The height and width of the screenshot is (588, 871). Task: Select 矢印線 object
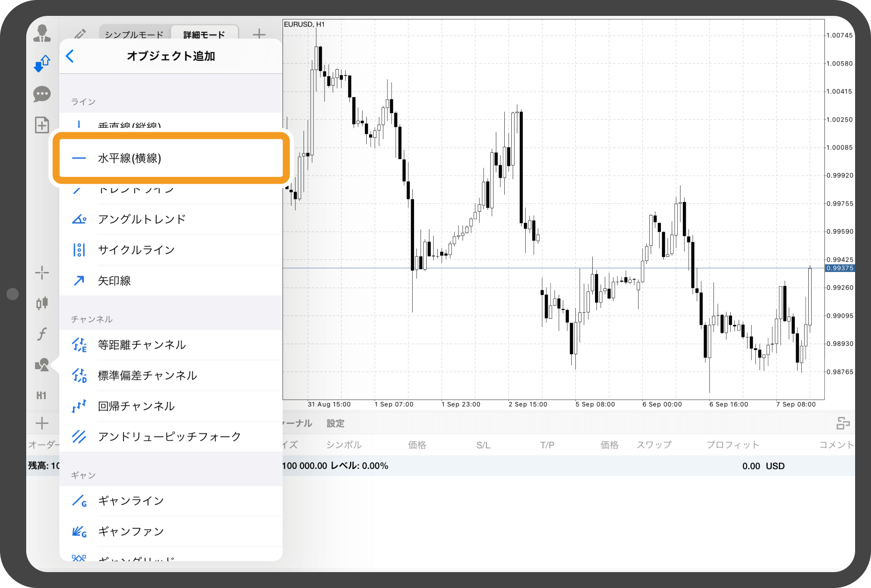[x=171, y=280]
